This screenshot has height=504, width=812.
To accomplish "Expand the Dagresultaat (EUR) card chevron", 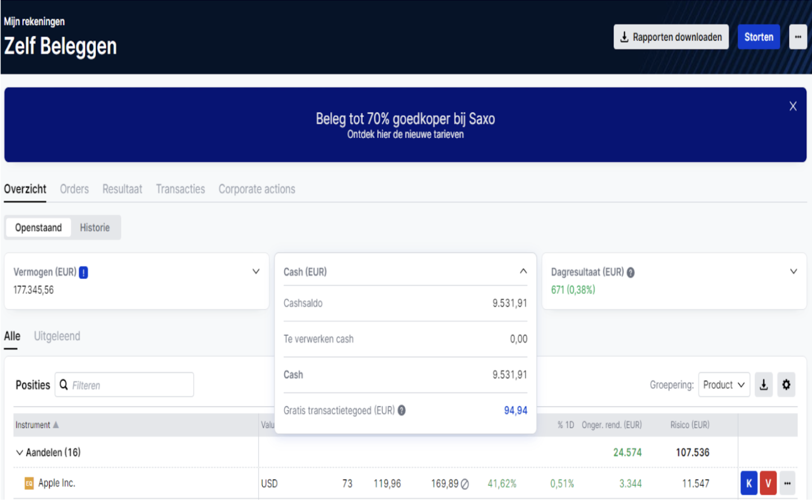I will coord(793,272).
